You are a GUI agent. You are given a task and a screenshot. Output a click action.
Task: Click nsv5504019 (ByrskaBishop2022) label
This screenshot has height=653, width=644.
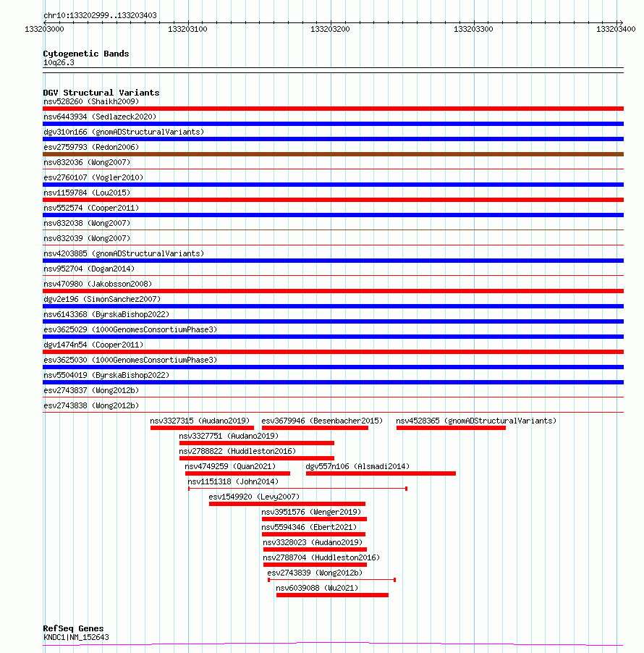[106, 375]
